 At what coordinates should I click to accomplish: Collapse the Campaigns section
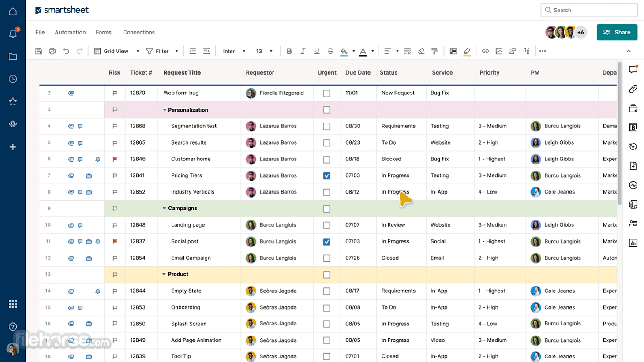[x=164, y=208]
